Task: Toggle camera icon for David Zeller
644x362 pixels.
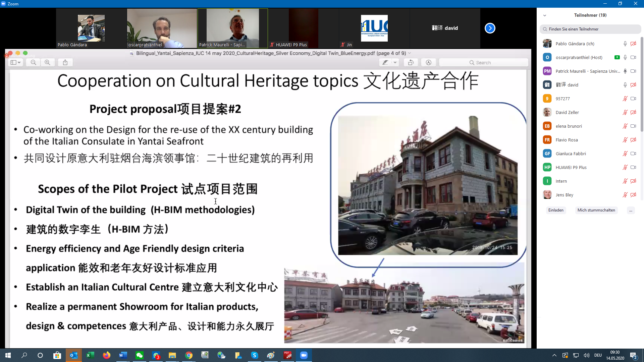Action: 633,112
